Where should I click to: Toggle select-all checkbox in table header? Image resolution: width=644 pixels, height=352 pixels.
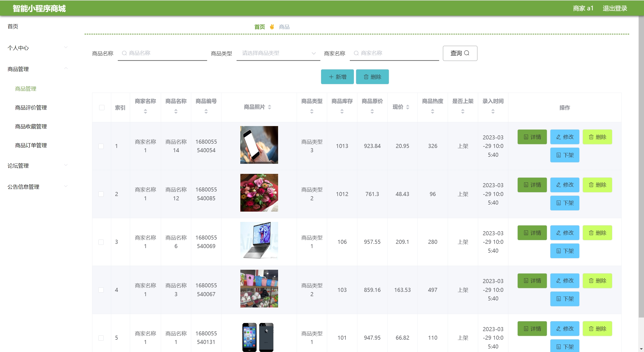click(x=102, y=108)
